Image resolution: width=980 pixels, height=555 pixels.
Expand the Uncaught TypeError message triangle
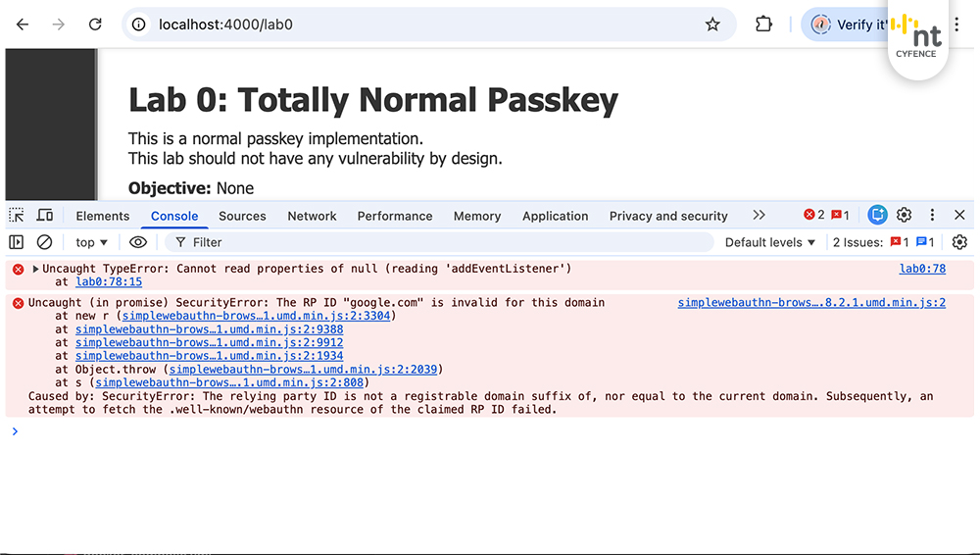36,269
